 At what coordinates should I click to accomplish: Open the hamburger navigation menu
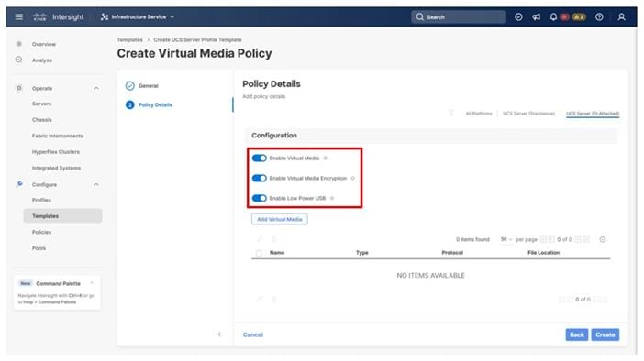click(19, 16)
